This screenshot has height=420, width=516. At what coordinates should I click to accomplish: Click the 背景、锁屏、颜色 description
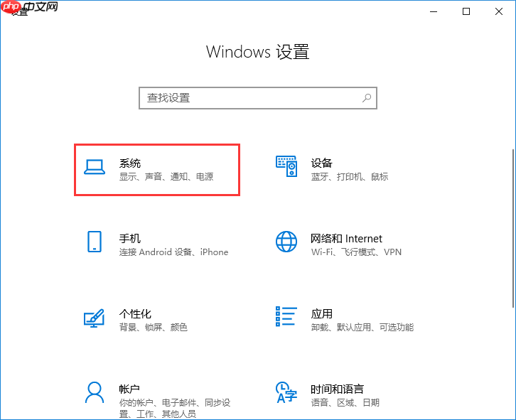coord(154,328)
